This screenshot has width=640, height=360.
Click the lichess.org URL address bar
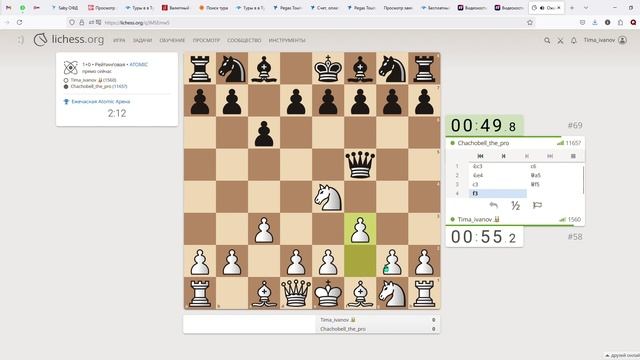coord(302,22)
